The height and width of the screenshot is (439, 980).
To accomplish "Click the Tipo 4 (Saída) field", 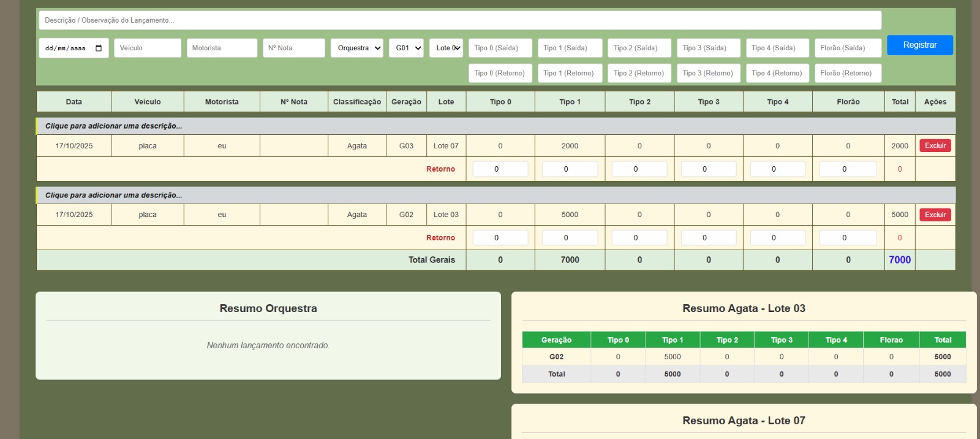I will pos(778,48).
